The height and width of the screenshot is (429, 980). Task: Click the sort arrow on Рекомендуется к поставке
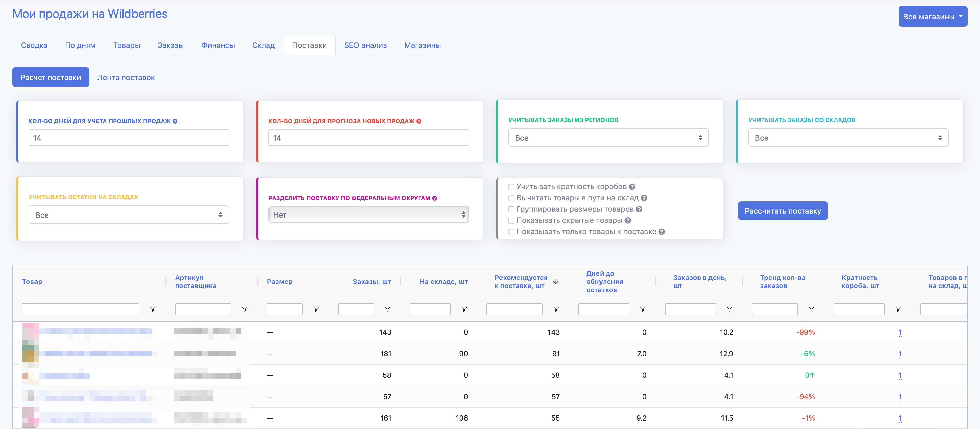[x=556, y=282]
